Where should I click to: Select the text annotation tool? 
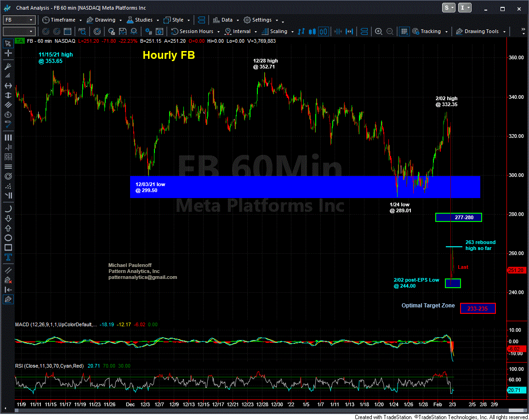pyautogui.click(x=8, y=257)
